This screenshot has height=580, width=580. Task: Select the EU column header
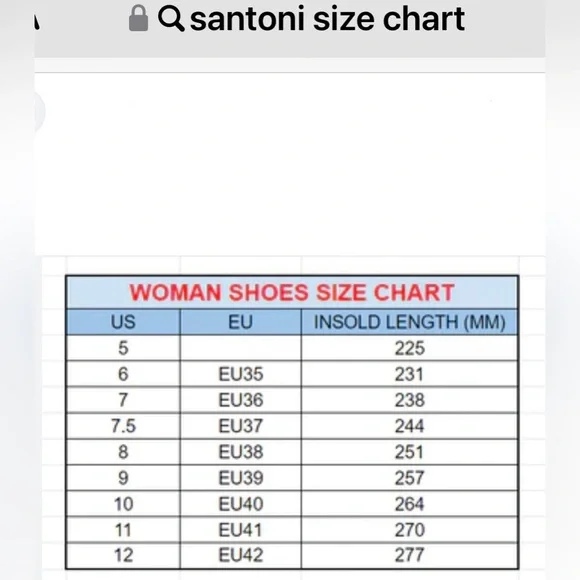tap(240, 322)
